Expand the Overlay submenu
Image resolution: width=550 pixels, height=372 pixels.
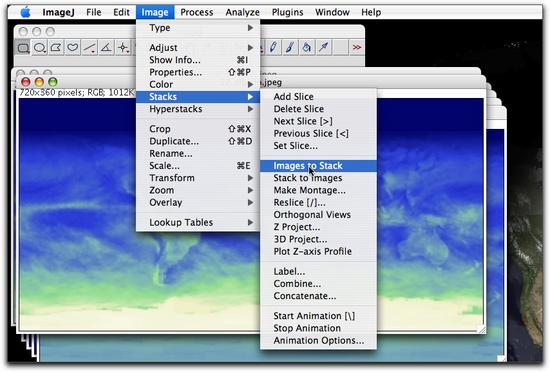click(198, 203)
